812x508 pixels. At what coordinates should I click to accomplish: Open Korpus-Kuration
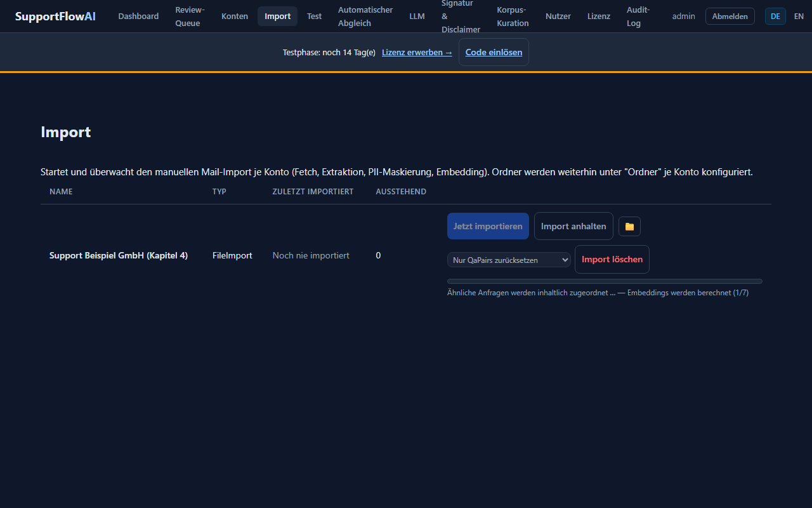point(513,16)
